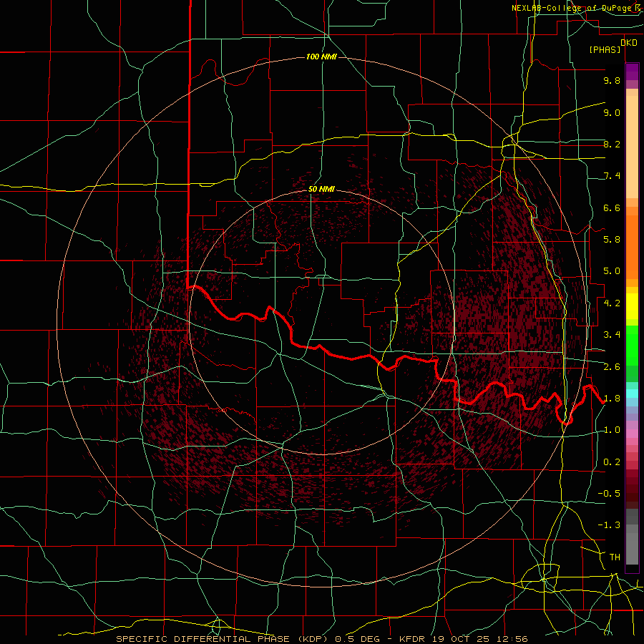Click the 5.0 scale value
This screenshot has height=644, width=644.
click(x=612, y=271)
